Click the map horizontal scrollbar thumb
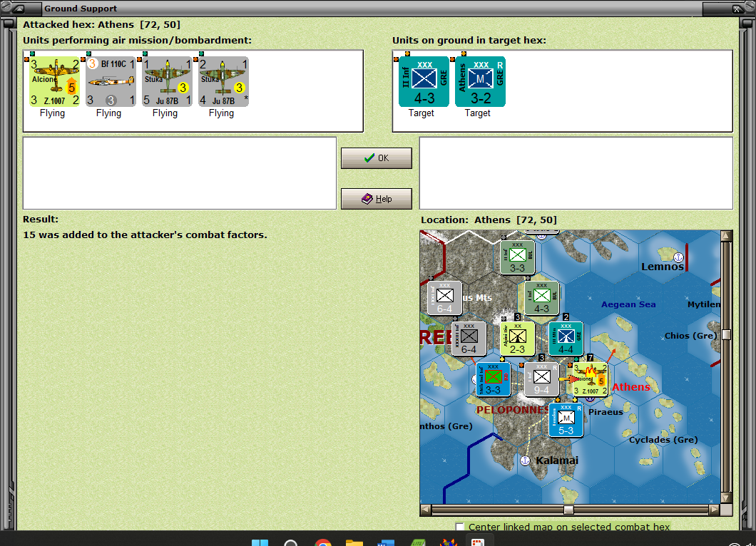Screen dimensions: 756x546 (x=569, y=510)
